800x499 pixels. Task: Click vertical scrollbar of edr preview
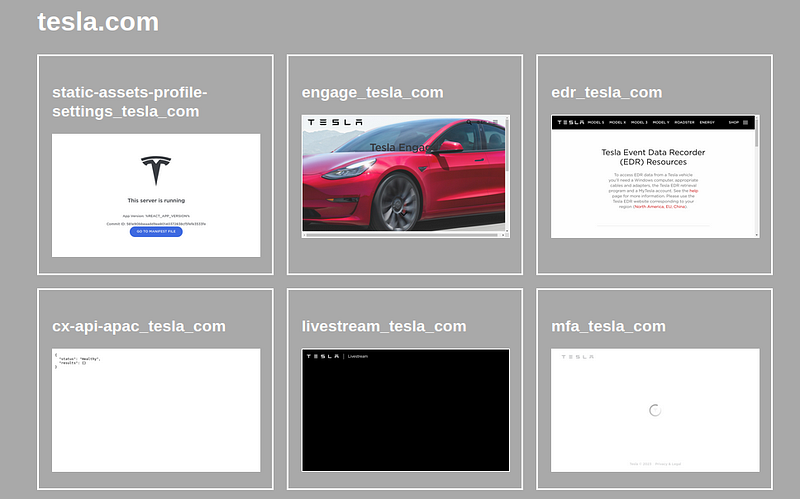[757, 176]
